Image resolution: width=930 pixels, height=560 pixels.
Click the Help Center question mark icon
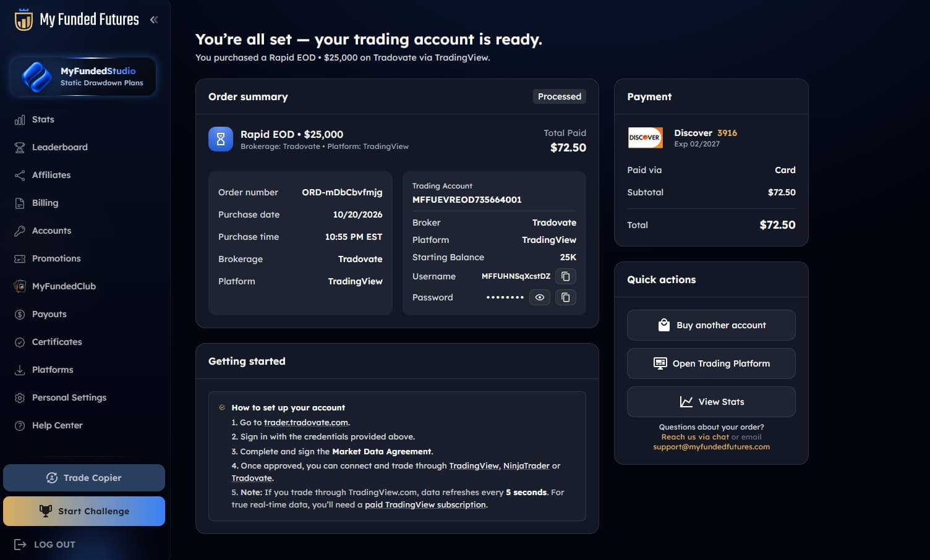20,426
